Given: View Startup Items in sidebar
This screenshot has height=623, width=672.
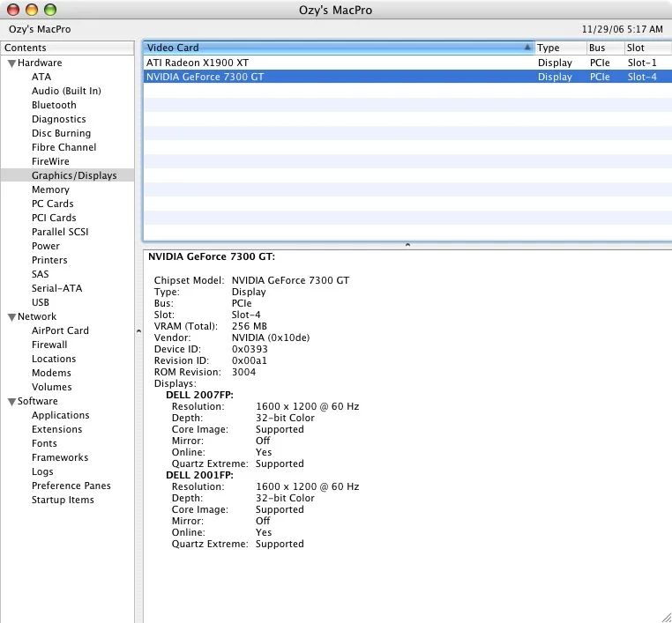Looking at the screenshot, I should pos(63,500).
